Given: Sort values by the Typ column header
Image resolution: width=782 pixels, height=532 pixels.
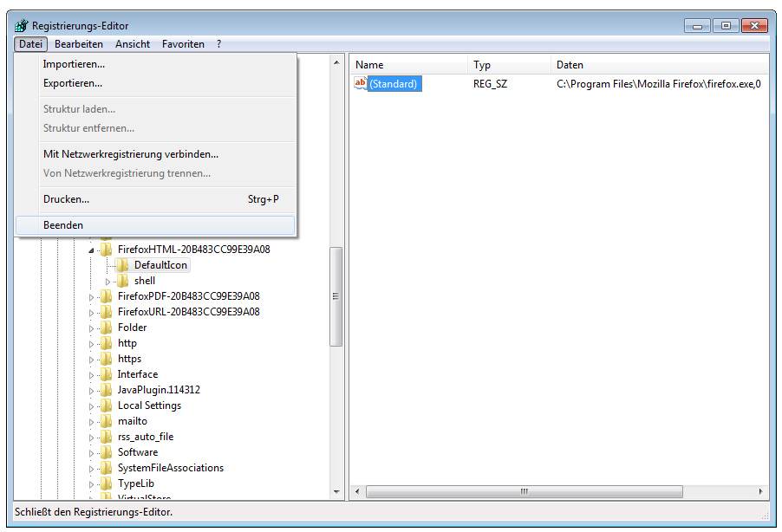Looking at the screenshot, I should click(x=483, y=65).
